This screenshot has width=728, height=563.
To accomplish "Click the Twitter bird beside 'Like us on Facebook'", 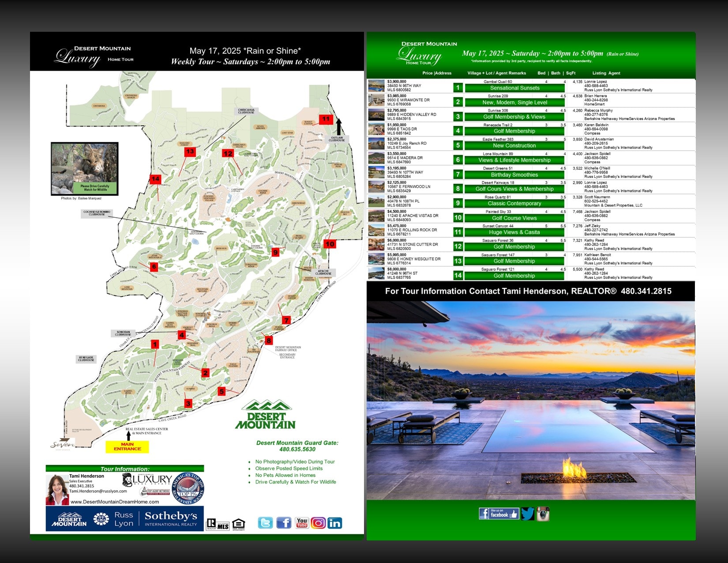I will (528, 514).
